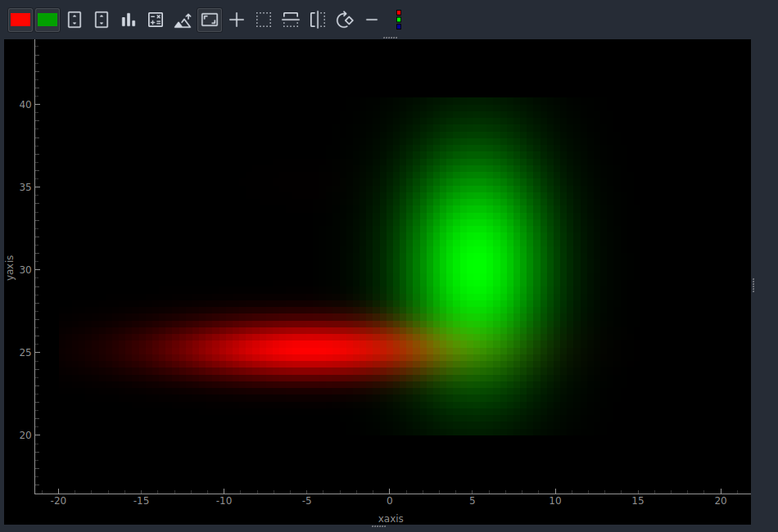The height and width of the screenshot is (532, 778).
Task: Click the y-axis tick label 40
Action: [x=25, y=105]
